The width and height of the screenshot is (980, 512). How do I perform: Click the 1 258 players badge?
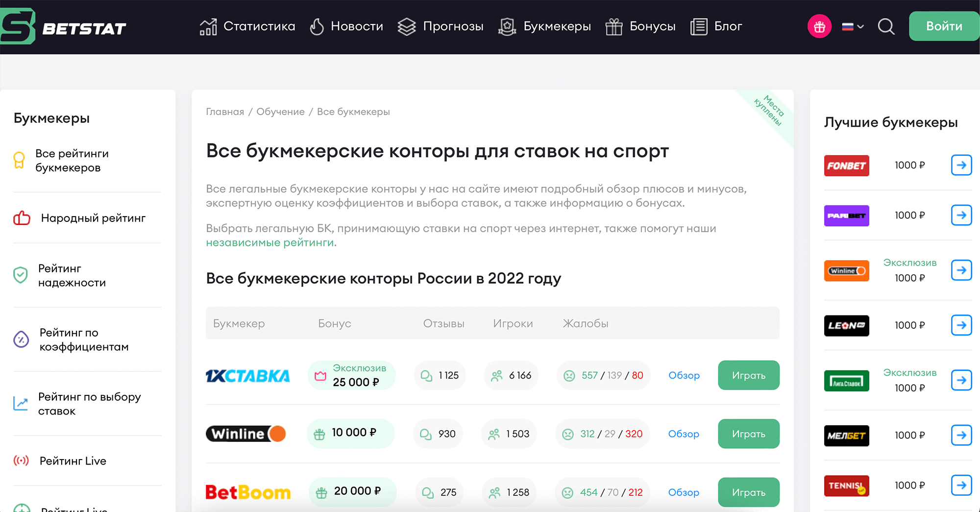(509, 492)
